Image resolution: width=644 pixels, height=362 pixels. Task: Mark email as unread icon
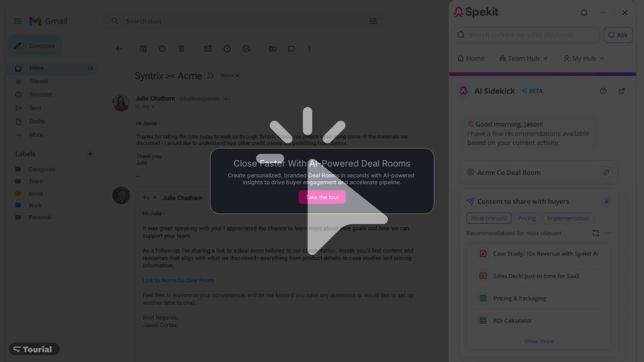[x=208, y=49]
